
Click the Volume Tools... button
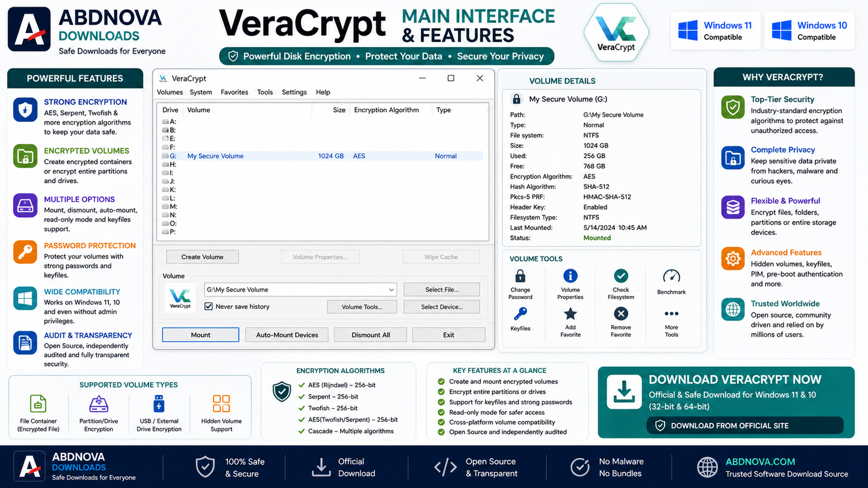362,307
